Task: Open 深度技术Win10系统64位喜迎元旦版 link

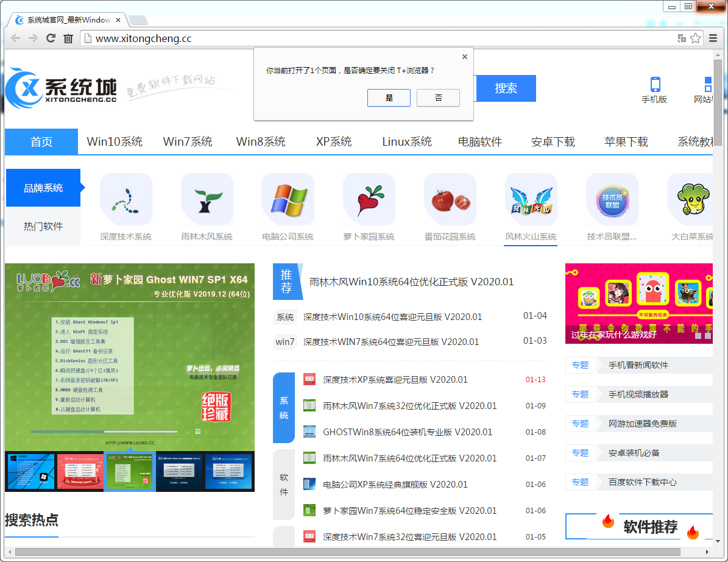Action: [x=392, y=317]
